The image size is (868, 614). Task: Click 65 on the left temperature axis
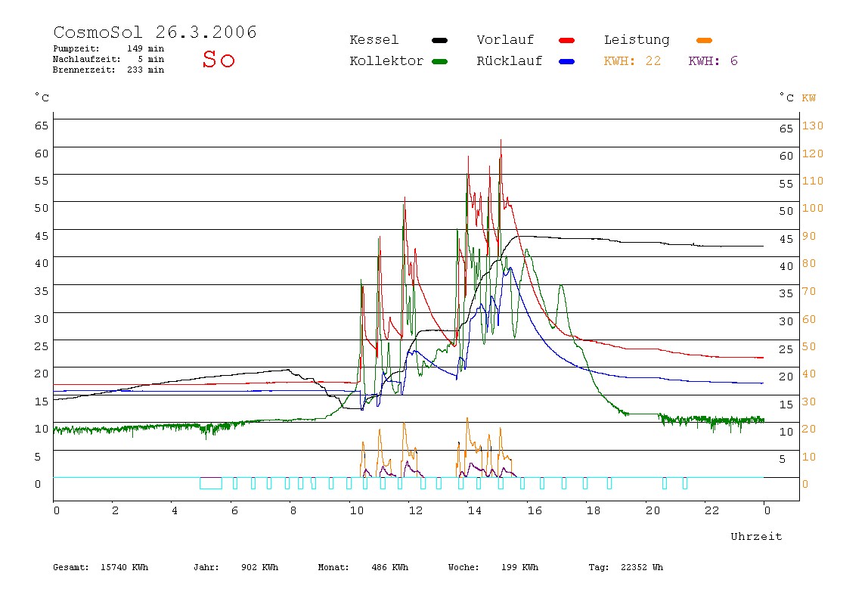pos(42,126)
